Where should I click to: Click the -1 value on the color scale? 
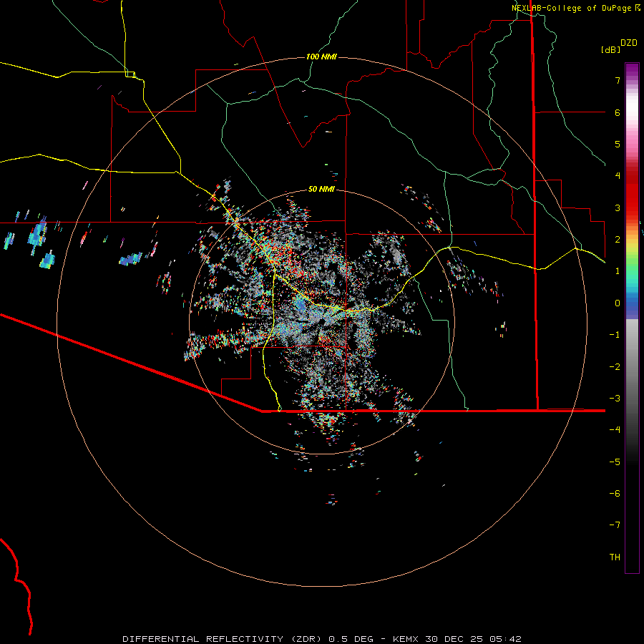[615, 335]
